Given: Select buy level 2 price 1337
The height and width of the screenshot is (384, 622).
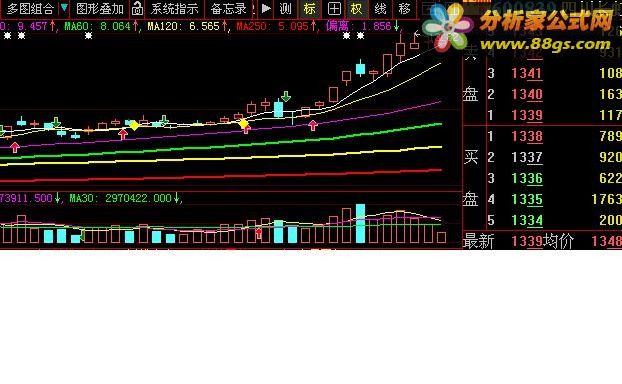Looking at the screenshot, I should [x=527, y=157].
